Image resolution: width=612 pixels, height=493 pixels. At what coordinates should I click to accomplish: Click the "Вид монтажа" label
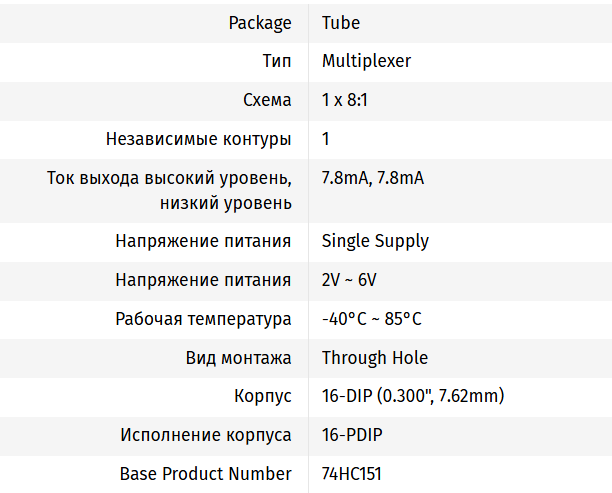[239, 358]
